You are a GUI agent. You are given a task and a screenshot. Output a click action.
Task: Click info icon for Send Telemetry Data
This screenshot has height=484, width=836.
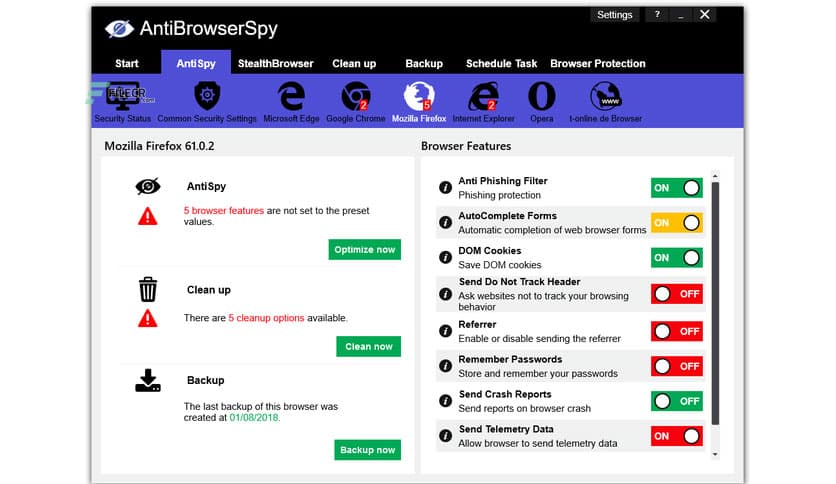pos(445,436)
